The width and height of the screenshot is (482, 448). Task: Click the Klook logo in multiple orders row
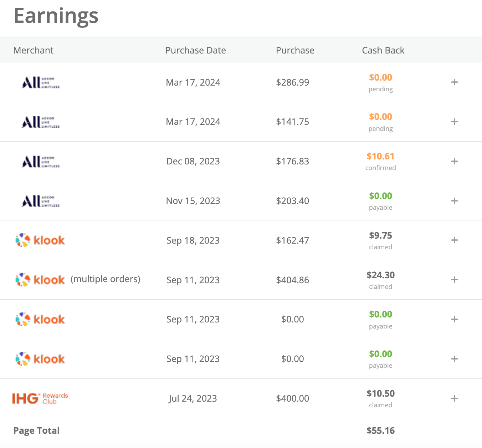(x=40, y=280)
